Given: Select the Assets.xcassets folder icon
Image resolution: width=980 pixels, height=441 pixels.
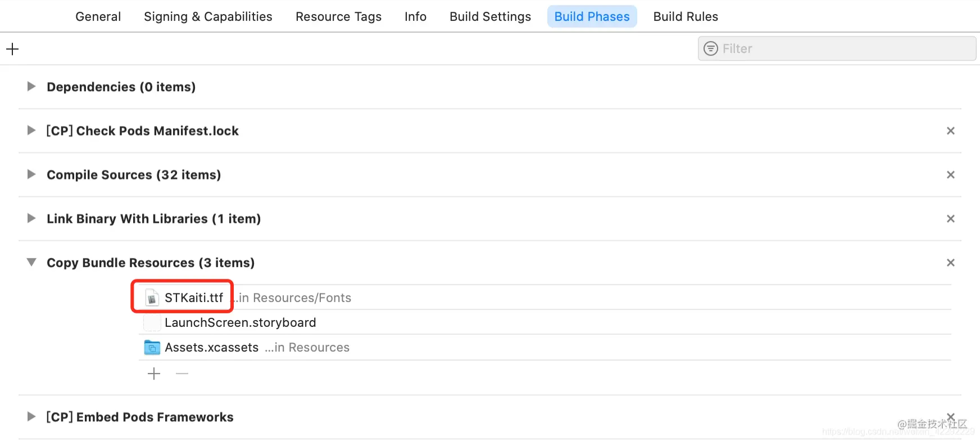Looking at the screenshot, I should pyautogui.click(x=152, y=348).
